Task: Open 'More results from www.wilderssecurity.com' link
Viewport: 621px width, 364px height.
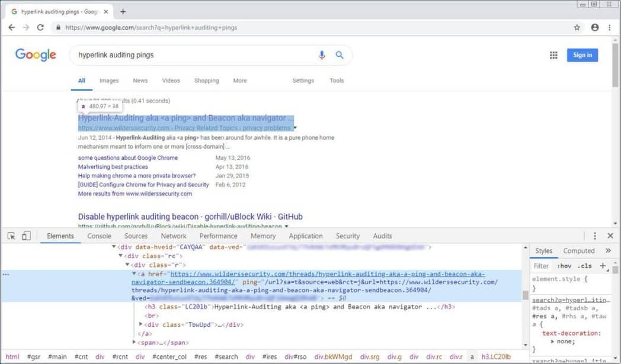Action: (135, 194)
